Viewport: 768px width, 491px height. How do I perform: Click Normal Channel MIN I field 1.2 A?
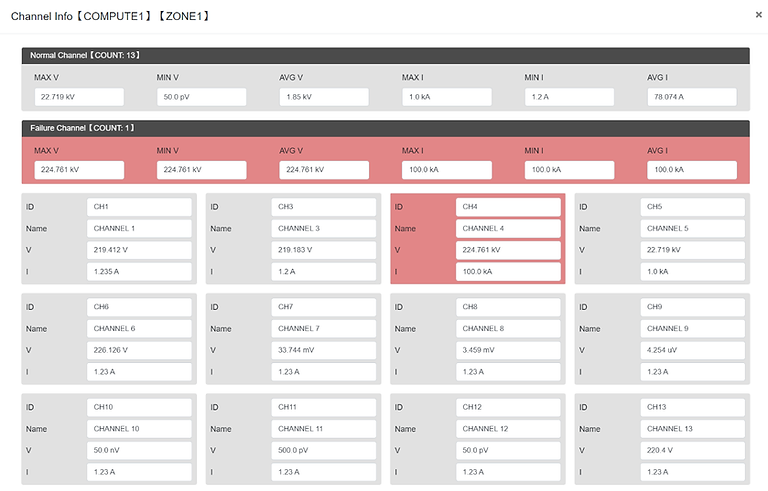point(569,97)
